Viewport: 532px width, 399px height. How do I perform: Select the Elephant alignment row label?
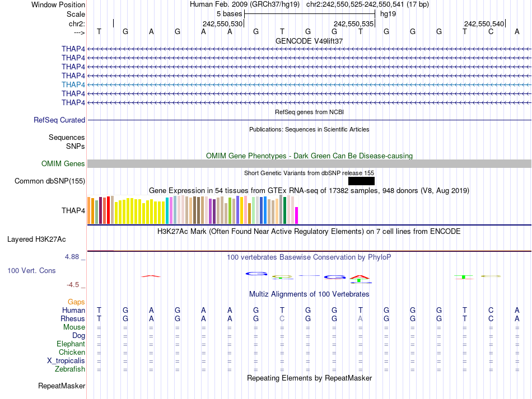tap(71, 344)
